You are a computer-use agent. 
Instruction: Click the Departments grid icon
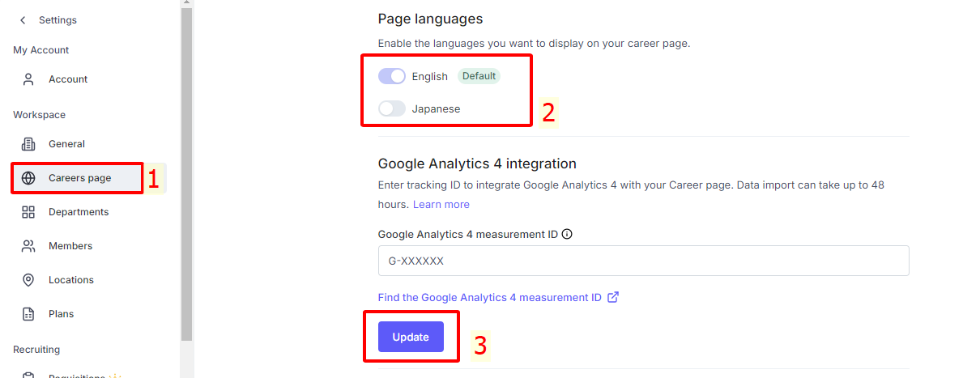coord(28,212)
